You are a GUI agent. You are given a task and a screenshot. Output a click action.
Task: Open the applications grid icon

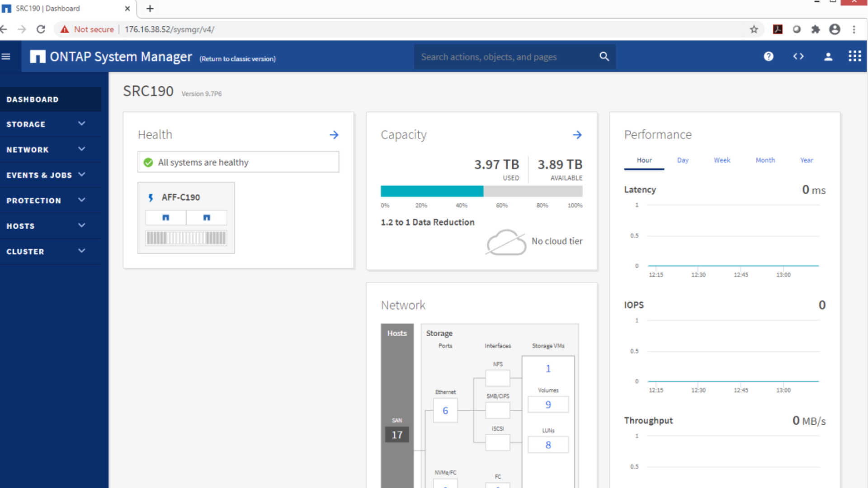(x=854, y=56)
